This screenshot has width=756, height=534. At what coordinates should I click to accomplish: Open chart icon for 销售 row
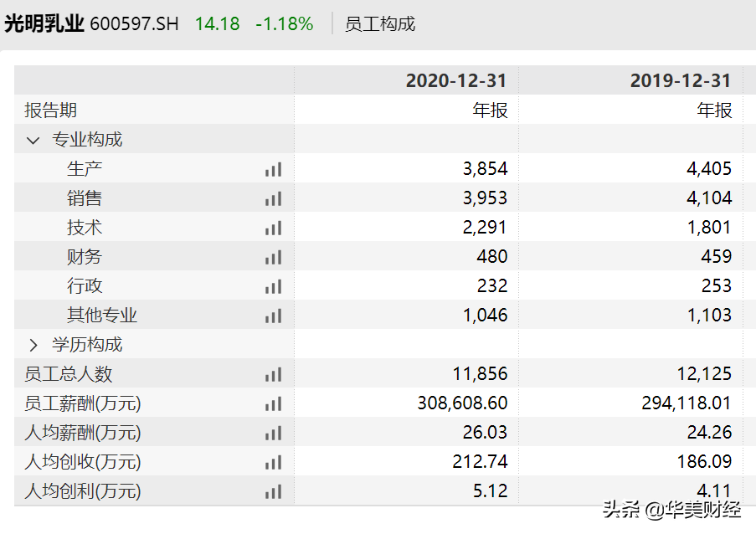point(274,199)
